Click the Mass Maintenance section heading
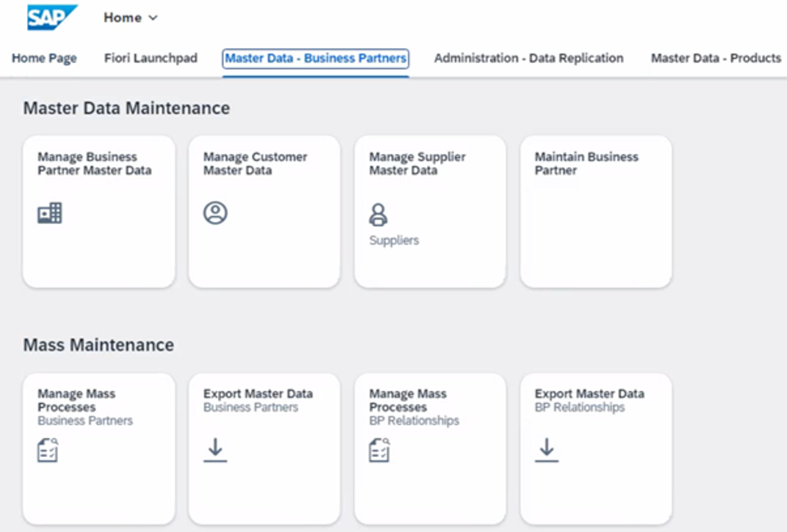This screenshot has width=787, height=532. pos(98,345)
